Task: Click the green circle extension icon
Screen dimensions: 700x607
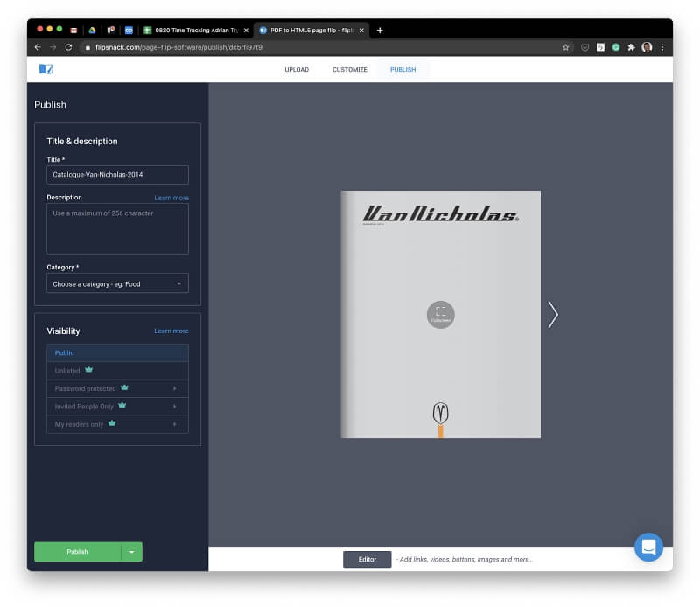Action: tap(616, 47)
